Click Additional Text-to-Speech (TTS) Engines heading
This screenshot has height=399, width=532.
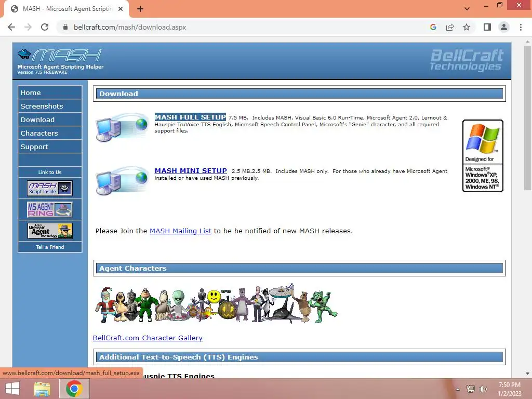(x=299, y=357)
